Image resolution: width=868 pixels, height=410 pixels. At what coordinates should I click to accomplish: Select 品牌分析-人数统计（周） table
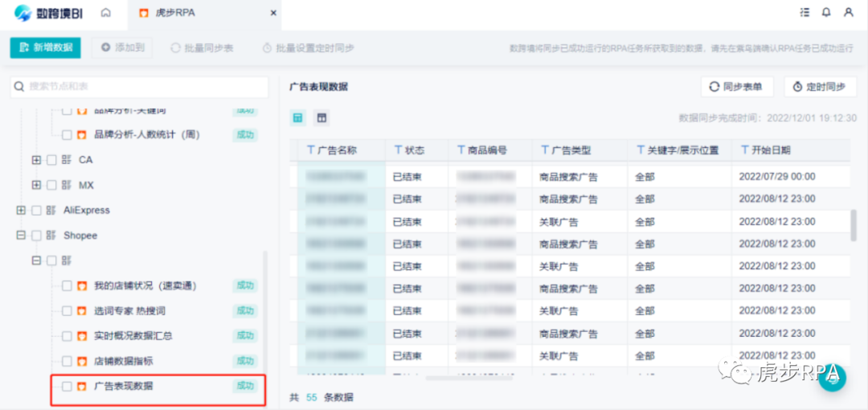point(147,134)
